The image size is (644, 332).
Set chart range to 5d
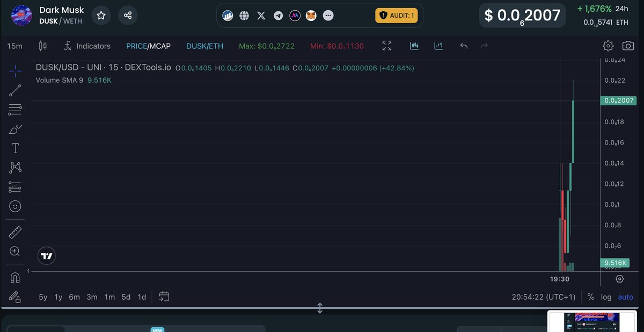click(x=126, y=297)
